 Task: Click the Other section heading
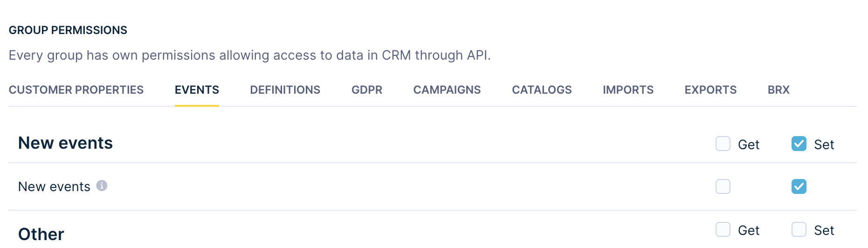pyautogui.click(x=41, y=234)
